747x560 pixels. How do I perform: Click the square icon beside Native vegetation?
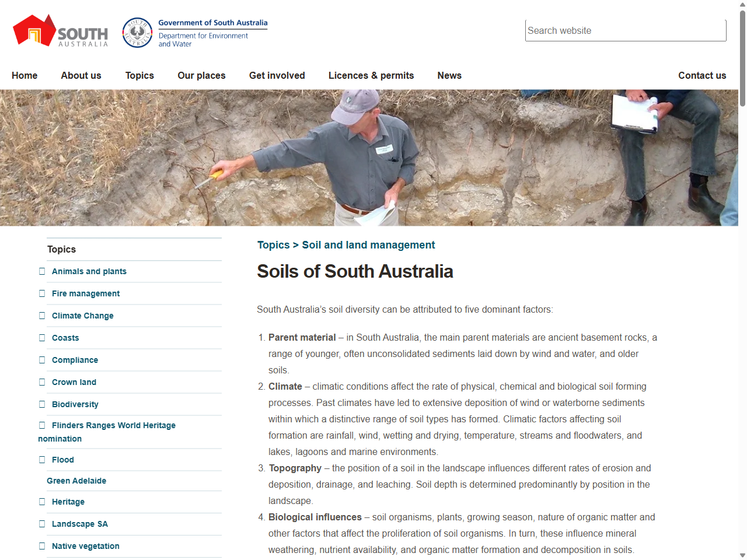click(x=41, y=545)
